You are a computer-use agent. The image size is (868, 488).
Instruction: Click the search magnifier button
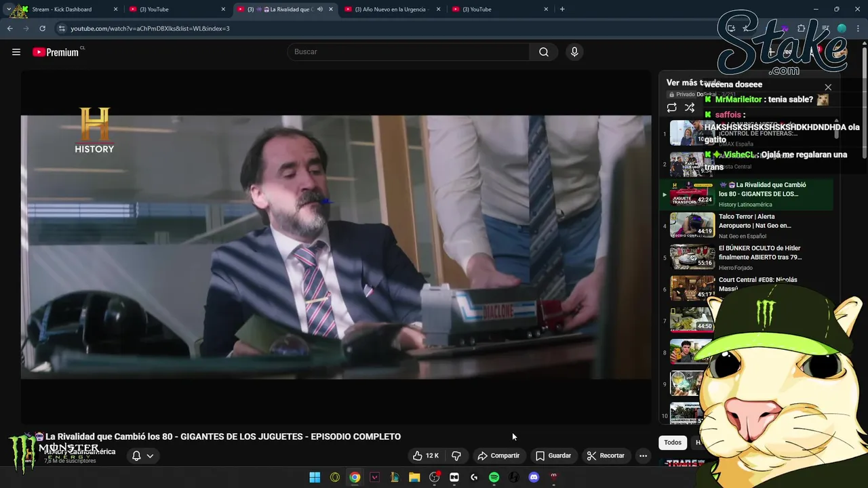[544, 52]
